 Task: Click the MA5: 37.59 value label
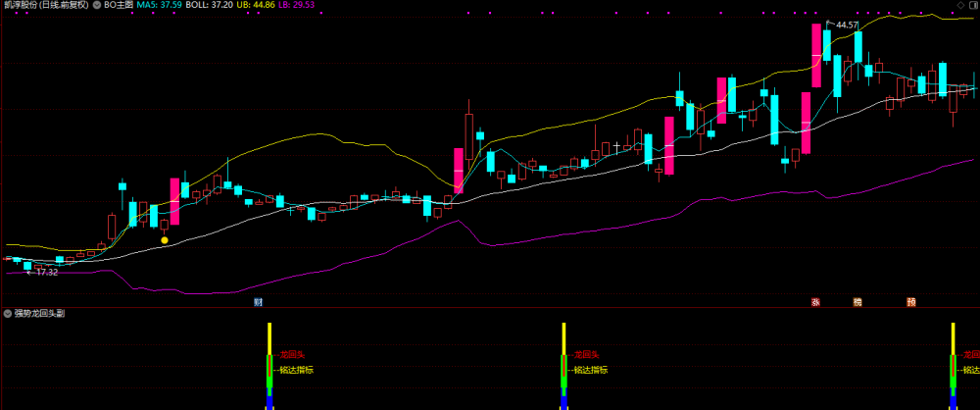(158, 4)
